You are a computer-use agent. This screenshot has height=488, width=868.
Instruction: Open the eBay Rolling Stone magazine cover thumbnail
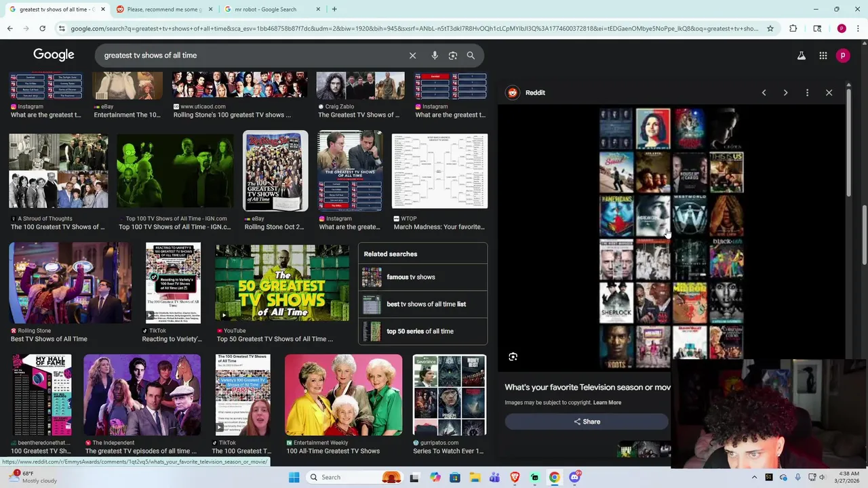click(x=275, y=171)
